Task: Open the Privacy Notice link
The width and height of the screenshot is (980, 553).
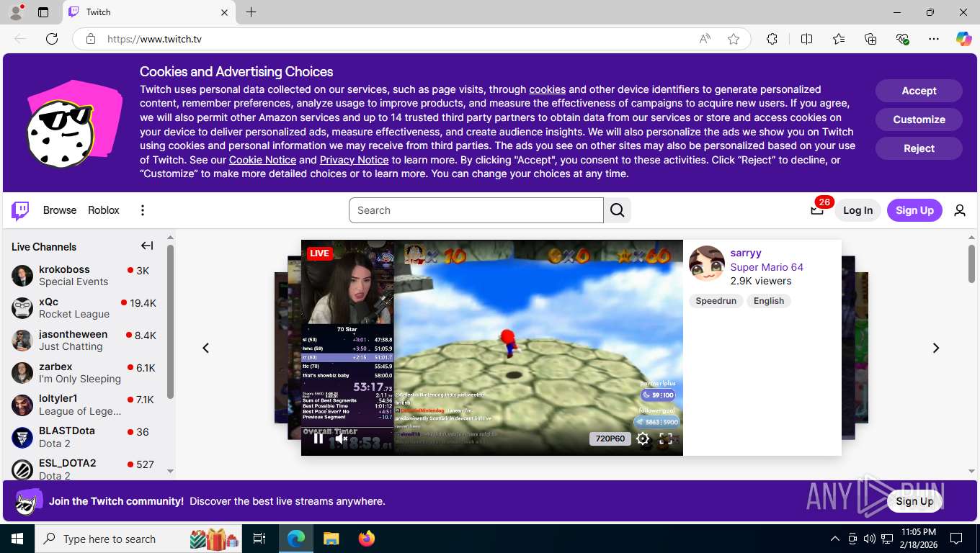Action: click(354, 160)
